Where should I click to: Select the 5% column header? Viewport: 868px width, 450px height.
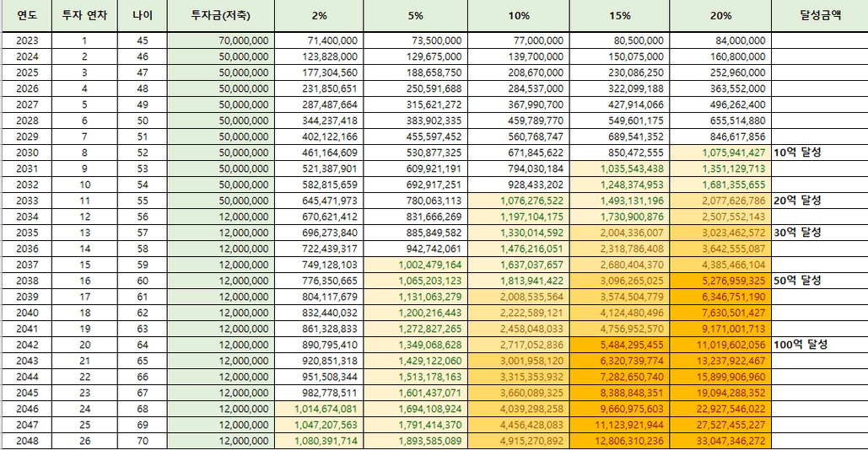pos(415,15)
